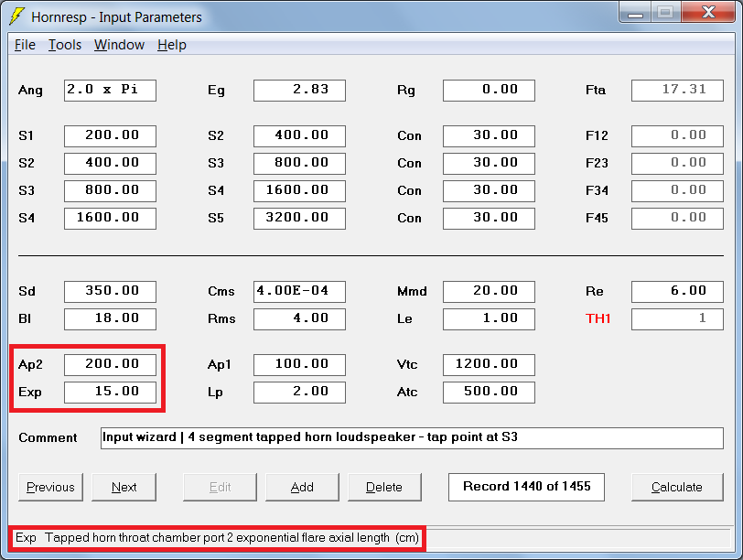This screenshot has width=743, height=560.
Task: Add a new record
Action: (302, 487)
